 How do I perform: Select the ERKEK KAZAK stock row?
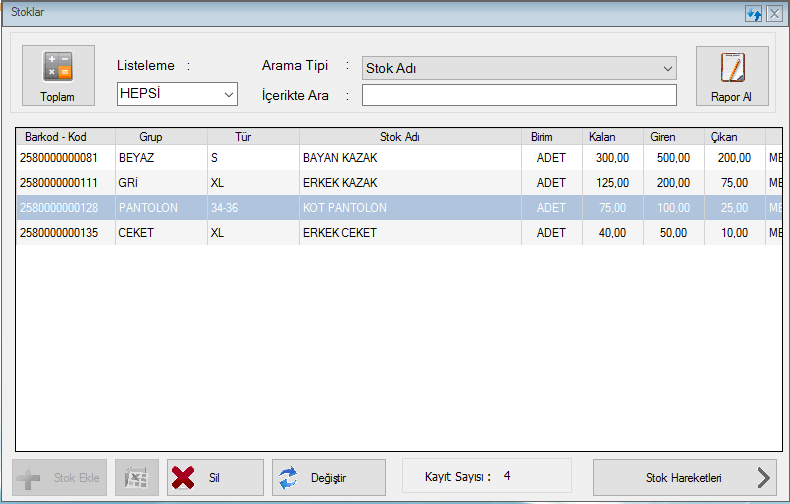click(x=339, y=183)
